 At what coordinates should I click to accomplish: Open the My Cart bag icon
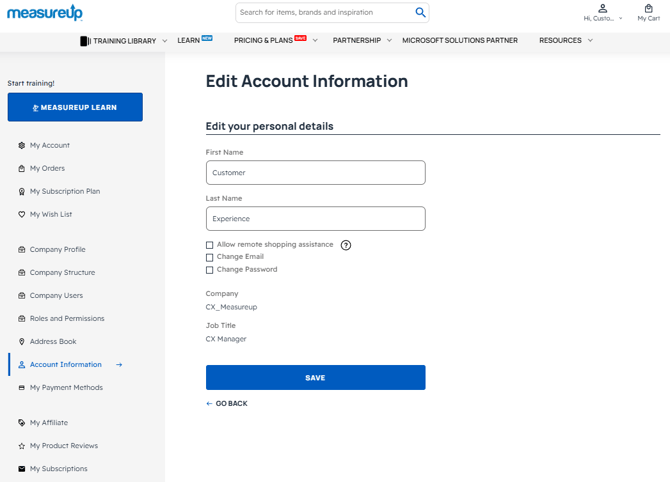648,9
